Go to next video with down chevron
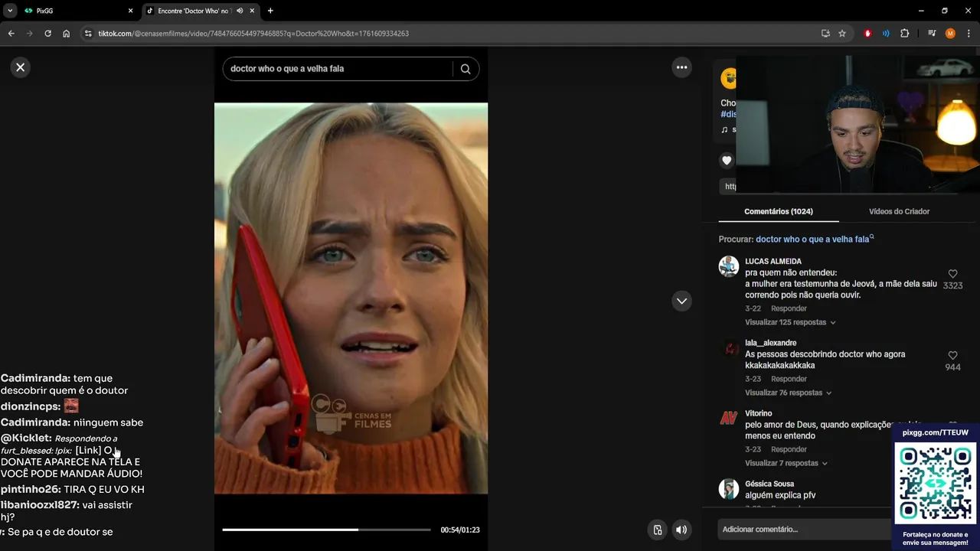980x551 pixels. [681, 301]
